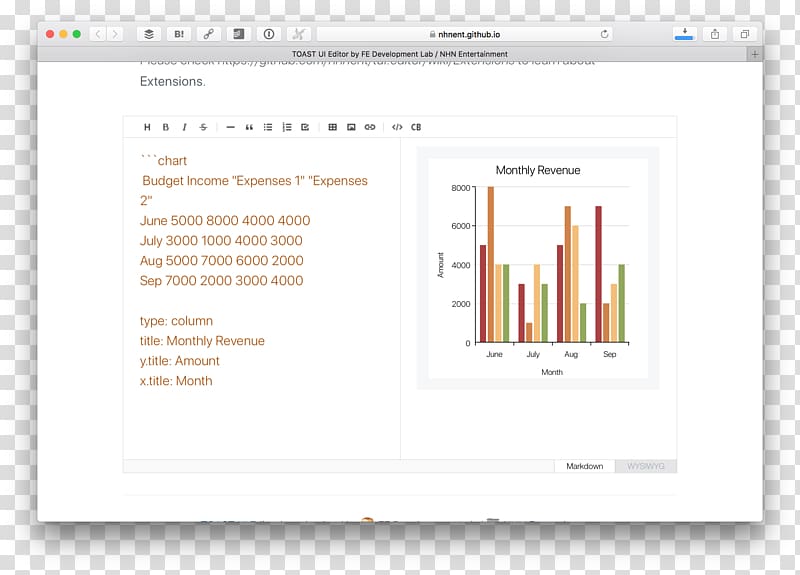This screenshot has width=800, height=575.
Task: Apply inline code formatting
Action: point(397,127)
